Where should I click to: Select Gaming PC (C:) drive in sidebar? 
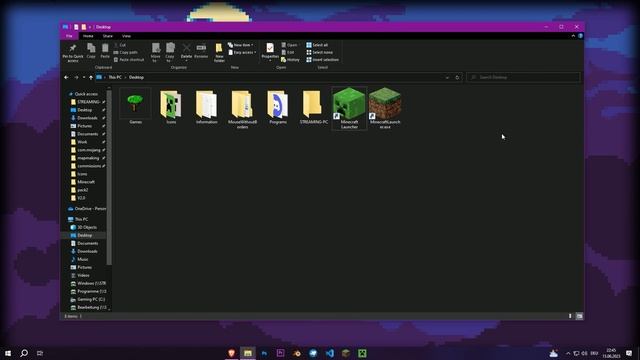(x=88, y=299)
